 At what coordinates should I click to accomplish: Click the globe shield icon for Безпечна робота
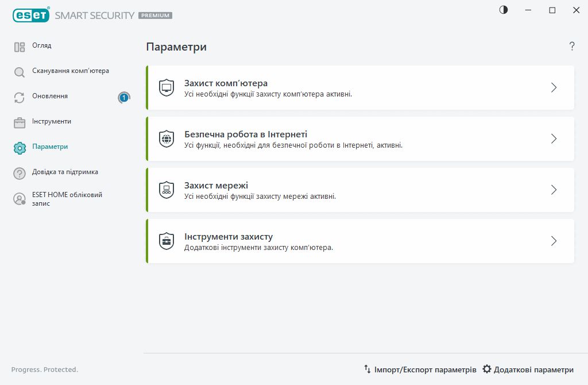pyautogui.click(x=167, y=138)
